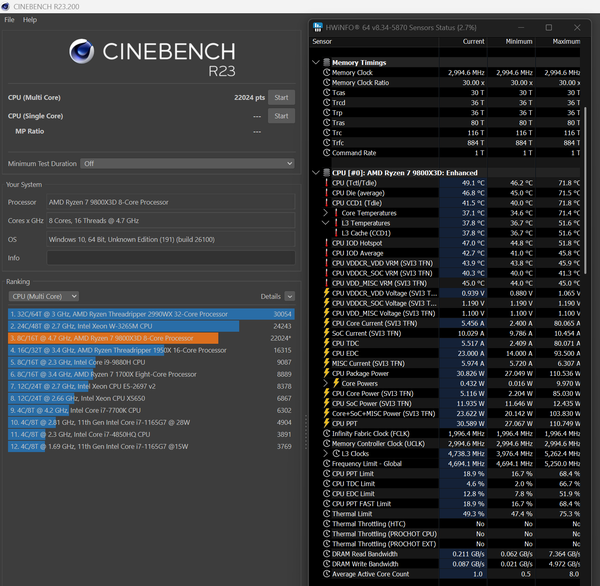Click the Sensor column header in HWiNFO
The width and height of the screenshot is (600, 586).
click(x=322, y=41)
